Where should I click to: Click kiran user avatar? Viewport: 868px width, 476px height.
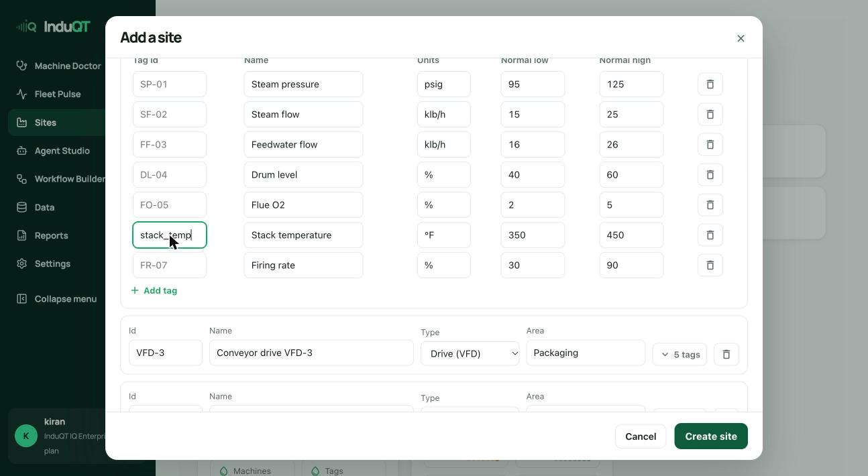(26, 436)
